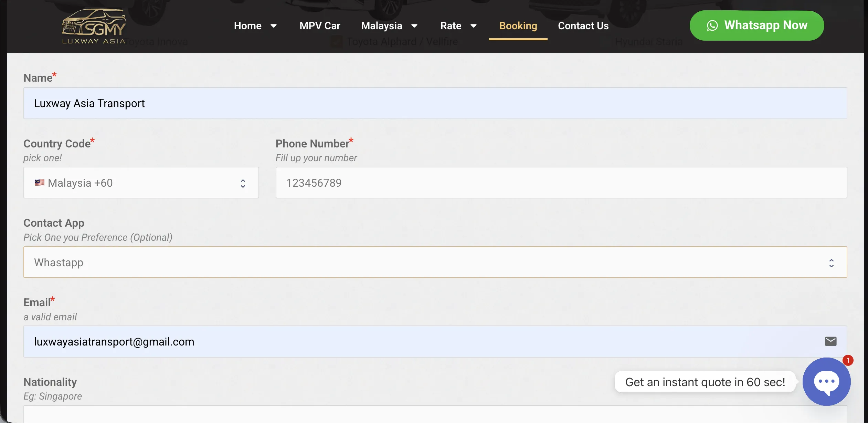Click 'Eg: Singapore' hint text
Viewport: 868px width, 423px height.
53,396
